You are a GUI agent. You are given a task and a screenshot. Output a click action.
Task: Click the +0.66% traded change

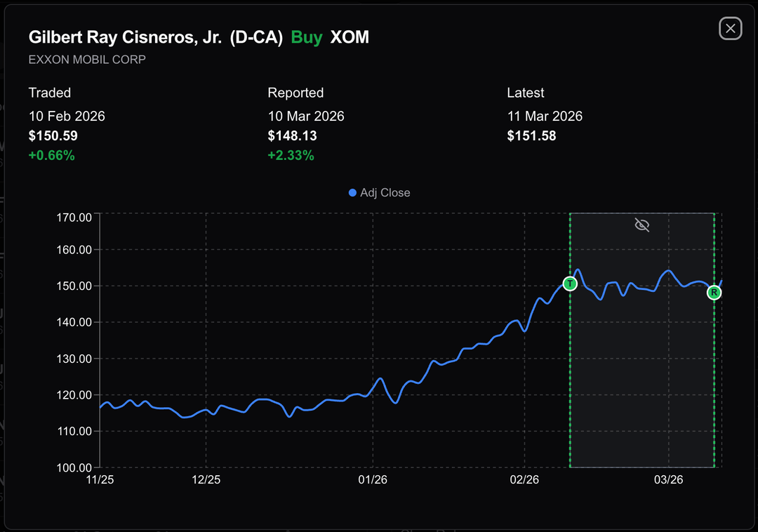pos(51,155)
